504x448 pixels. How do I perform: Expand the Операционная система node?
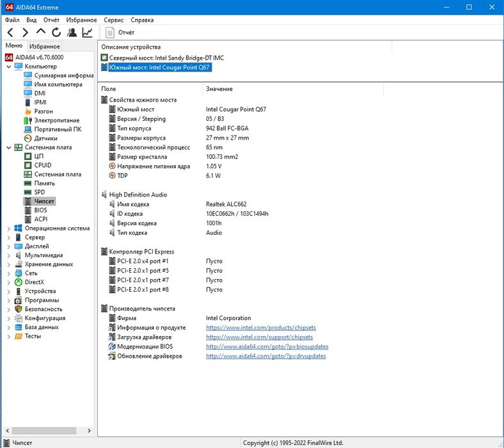9,228
